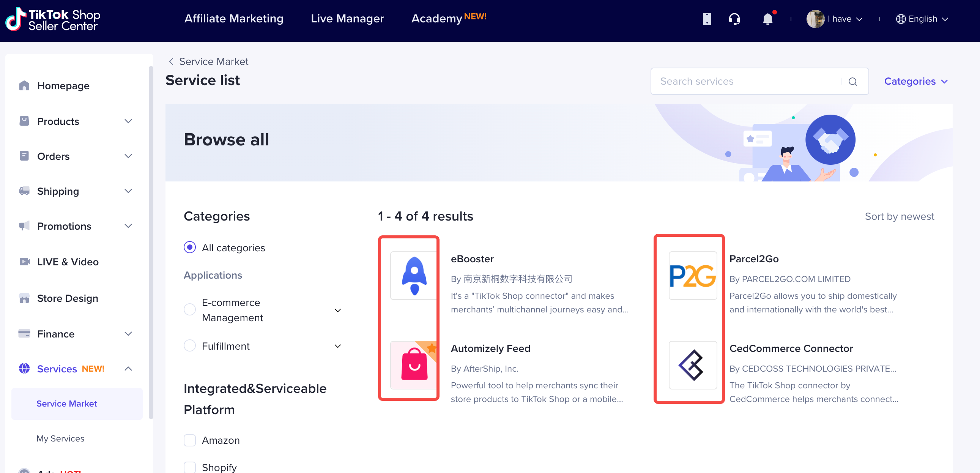Click the user avatar picture
This screenshot has width=980, height=473.
point(815,19)
